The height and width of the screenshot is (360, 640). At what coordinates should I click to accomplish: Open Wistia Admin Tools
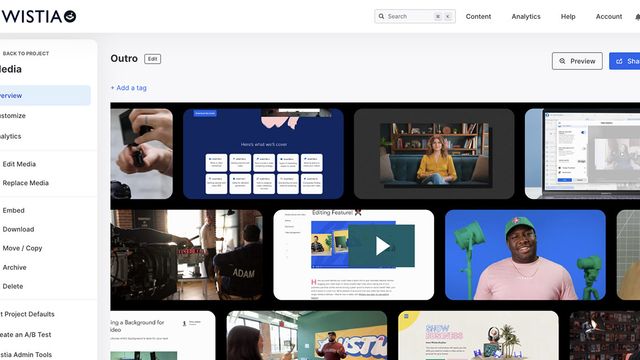(x=26, y=355)
